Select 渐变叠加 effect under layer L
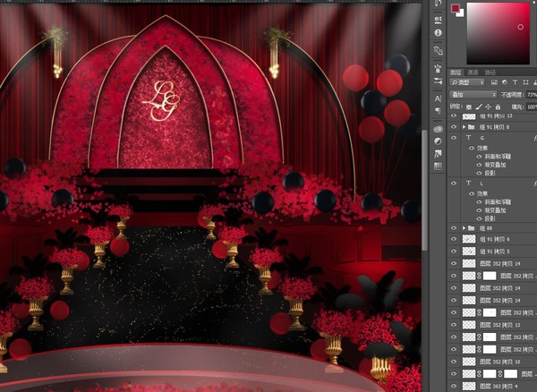 495,210
